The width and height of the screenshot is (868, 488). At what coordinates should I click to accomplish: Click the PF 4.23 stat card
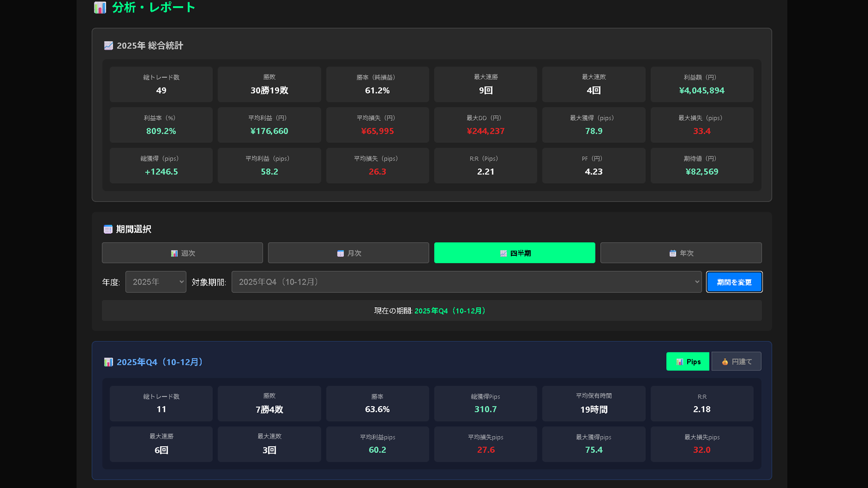tap(593, 165)
